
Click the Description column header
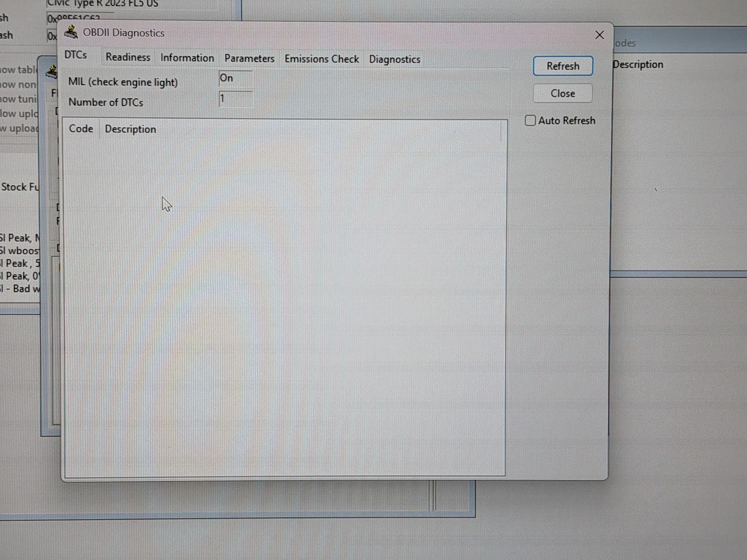(x=130, y=129)
